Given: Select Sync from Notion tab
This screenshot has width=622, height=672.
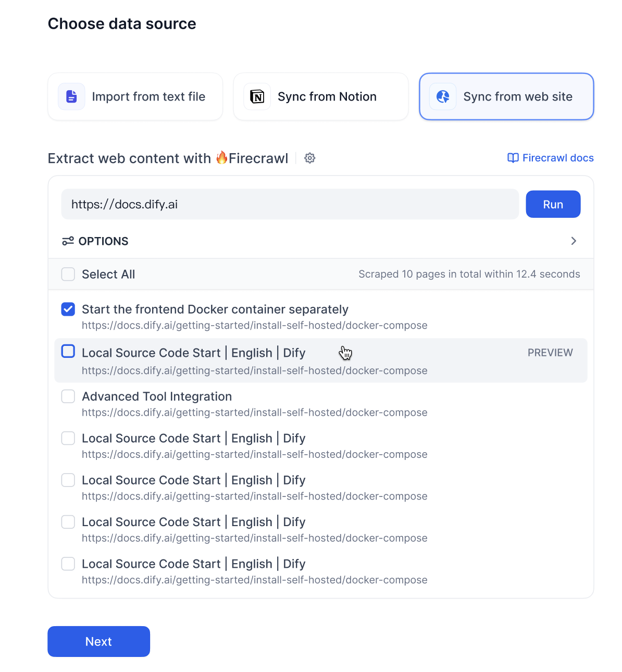Looking at the screenshot, I should (x=321, y=96).
